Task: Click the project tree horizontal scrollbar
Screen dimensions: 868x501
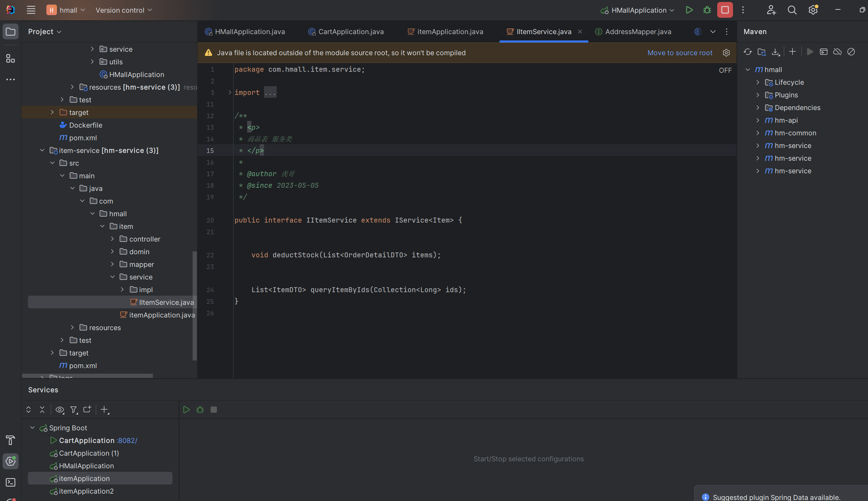Action: (87, 376)
